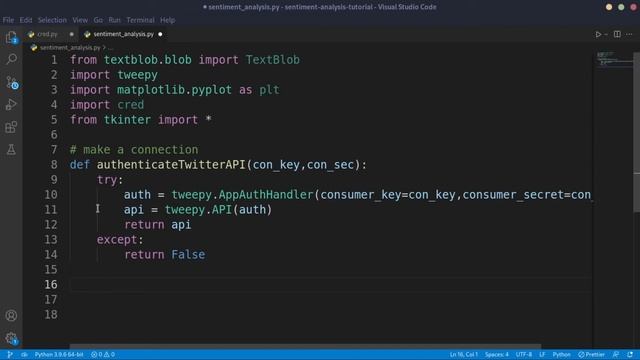Change indentation via Spaces: 4
Image resolution: width=640 pixels, height=360 pixels.
point(497,355)
